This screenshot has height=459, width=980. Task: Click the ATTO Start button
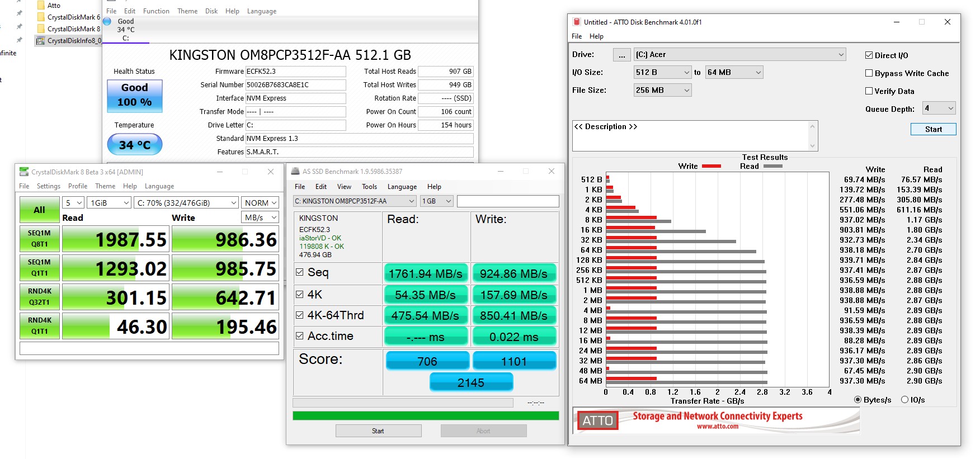(933, 129)
